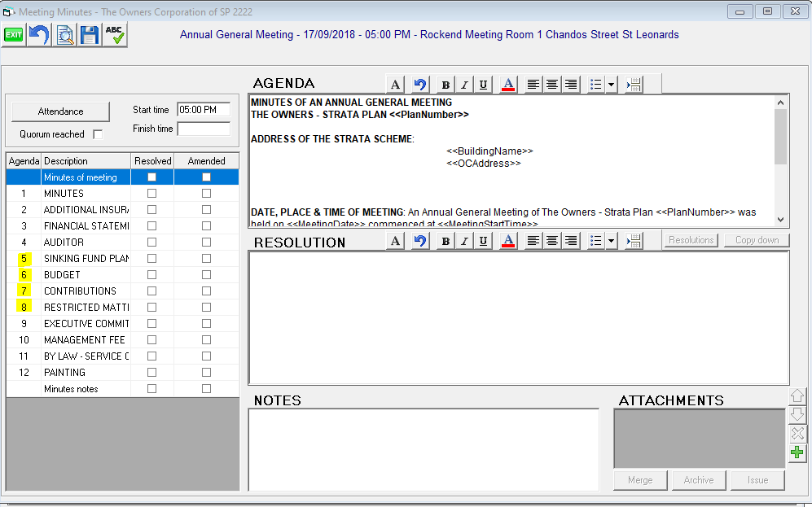
Task: Check Amended for MANAGEMENT FEE item
Action: [x=206, y=340]
